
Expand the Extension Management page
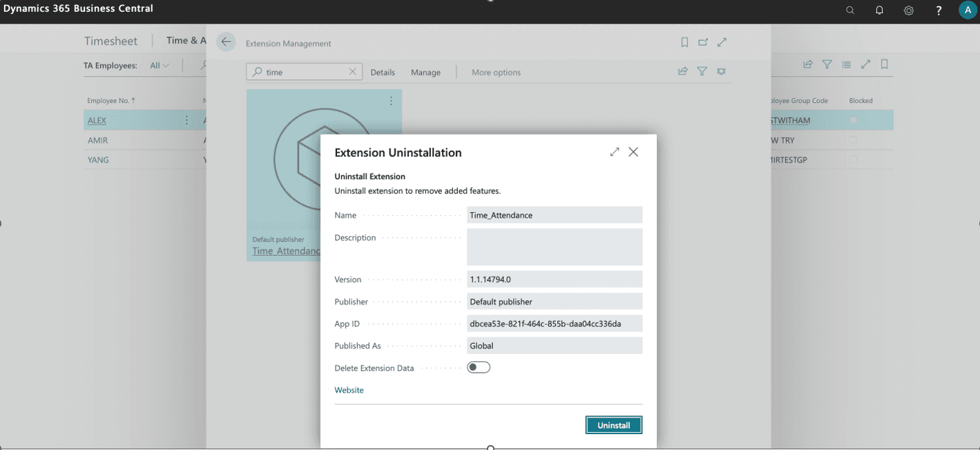pyautogui.click(x=722, y=42)
